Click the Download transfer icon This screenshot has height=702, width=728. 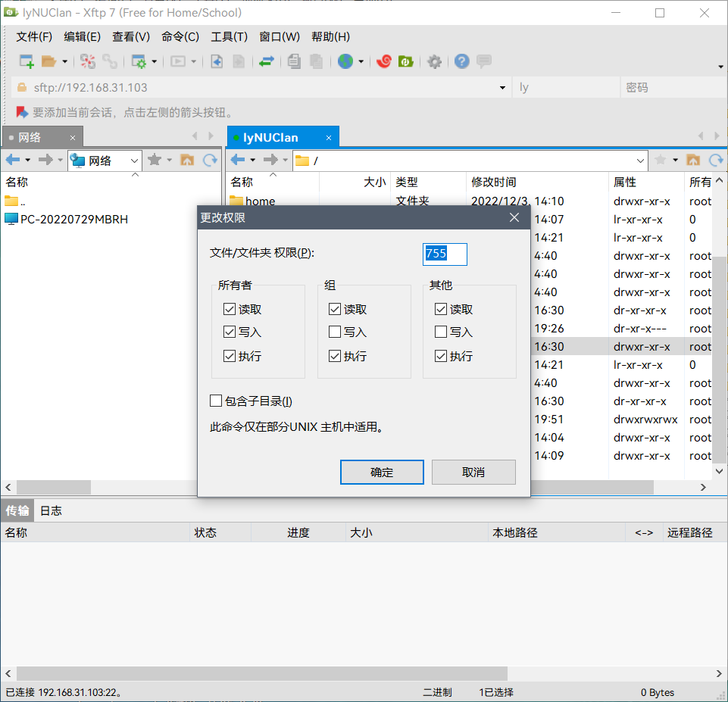pos(217,61)
